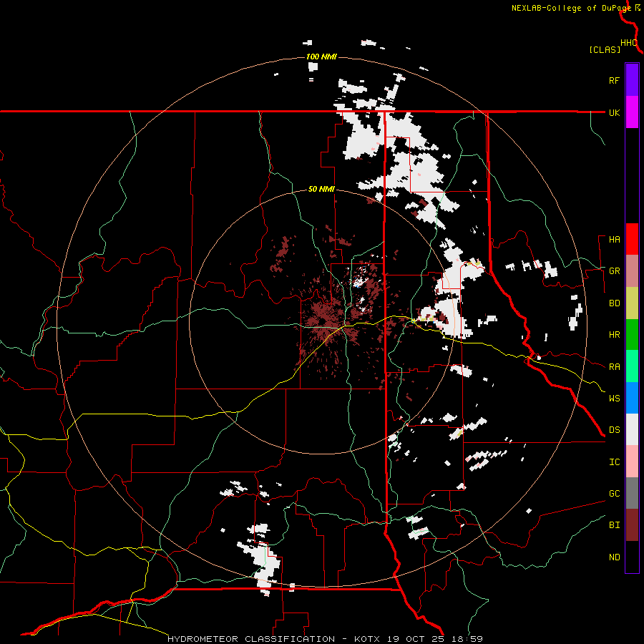Click the [CLAS] legend header
The image size is (644, 644).
coord(605,49)
